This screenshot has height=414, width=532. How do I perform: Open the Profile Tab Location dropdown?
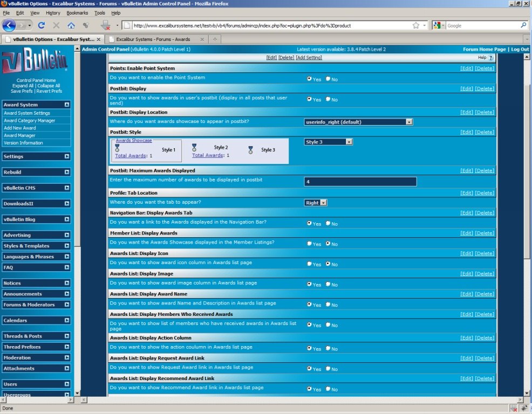[316, 203]
